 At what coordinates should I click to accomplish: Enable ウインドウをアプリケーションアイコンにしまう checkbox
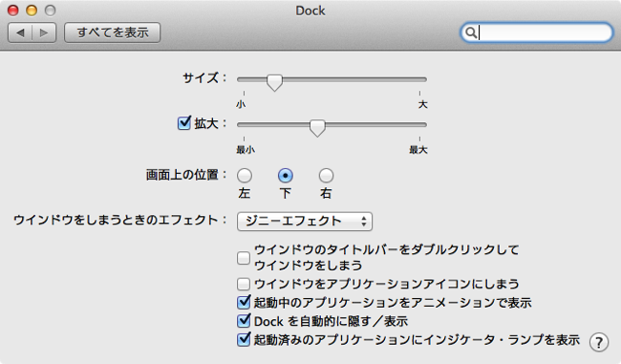[x=244, y=284]
